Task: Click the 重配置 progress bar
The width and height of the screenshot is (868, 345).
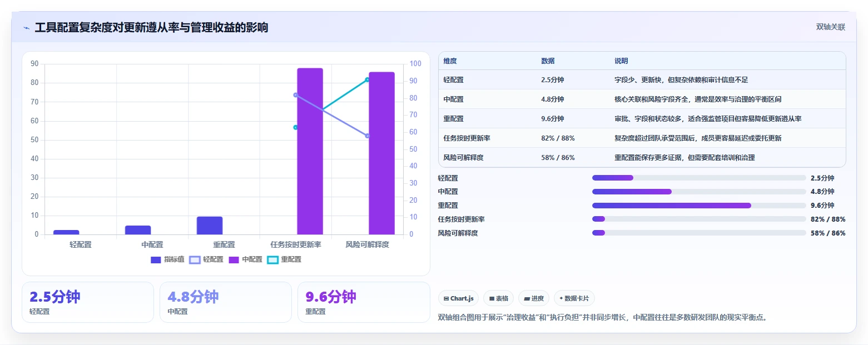Action: (699, 206)
